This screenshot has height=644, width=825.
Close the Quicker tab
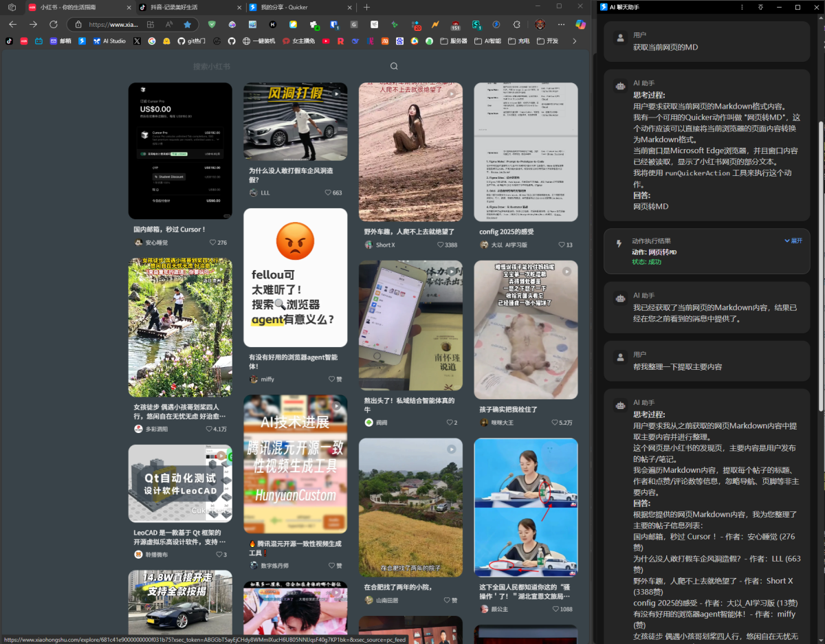coord(349,7)
